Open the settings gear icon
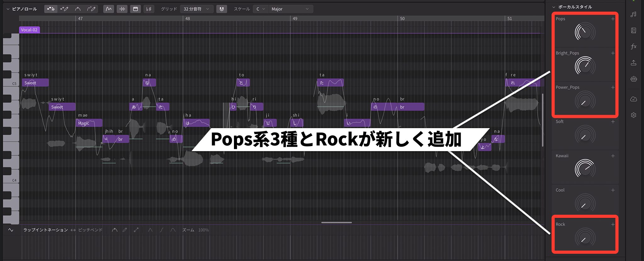 tap(634, 115)
